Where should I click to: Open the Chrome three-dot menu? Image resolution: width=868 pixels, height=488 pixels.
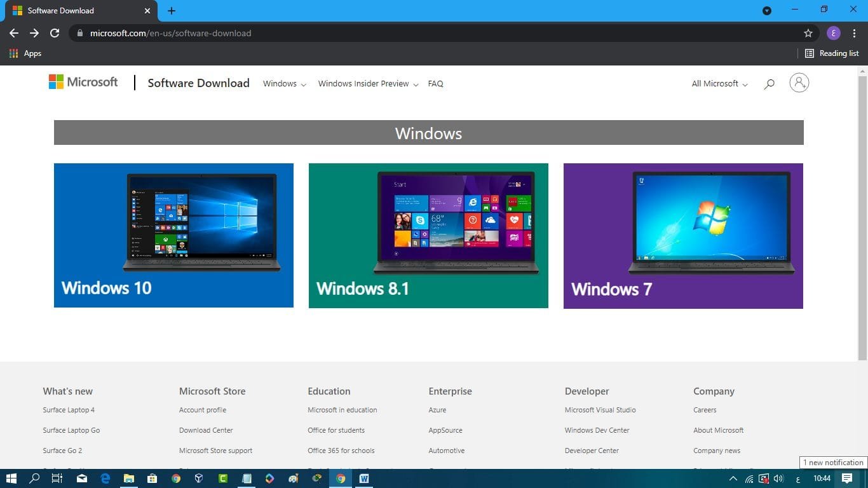(854, 33)
